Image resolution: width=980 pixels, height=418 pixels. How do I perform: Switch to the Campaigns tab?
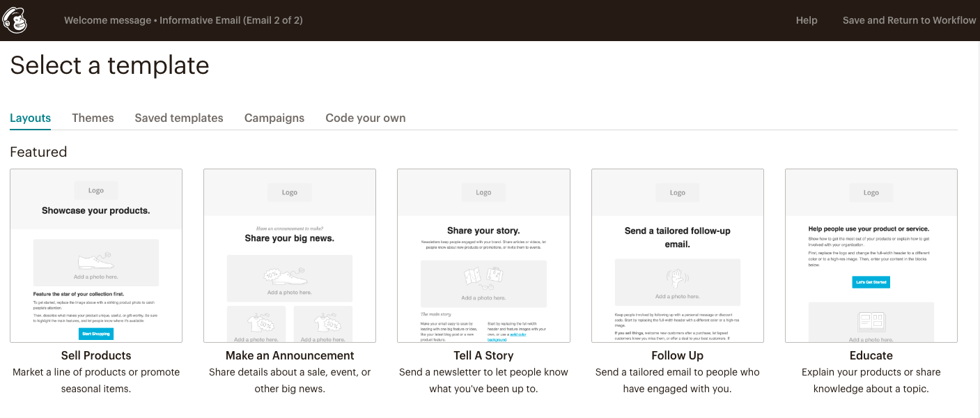(x=274, y=118)
